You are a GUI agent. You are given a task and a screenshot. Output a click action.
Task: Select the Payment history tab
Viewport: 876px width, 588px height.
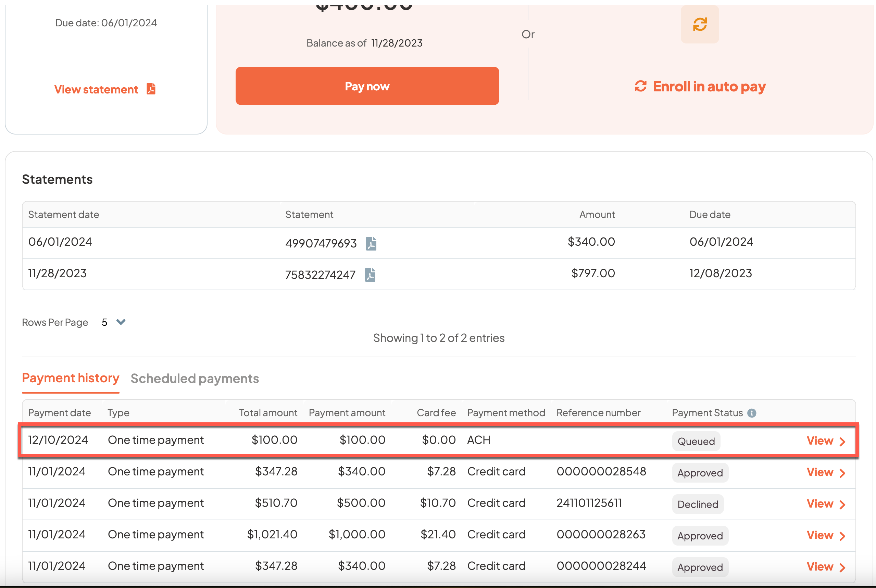[71, 378]
